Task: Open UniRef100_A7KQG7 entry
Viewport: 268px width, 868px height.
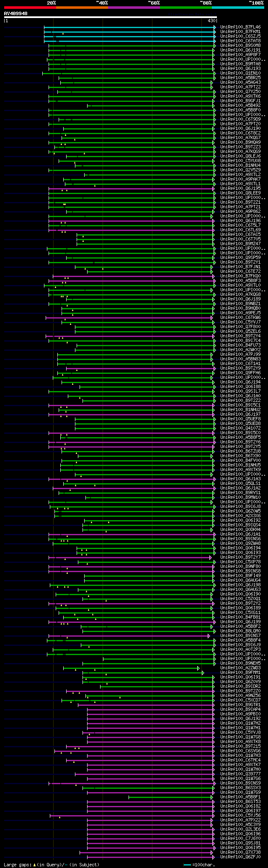Action: (240, 138)
